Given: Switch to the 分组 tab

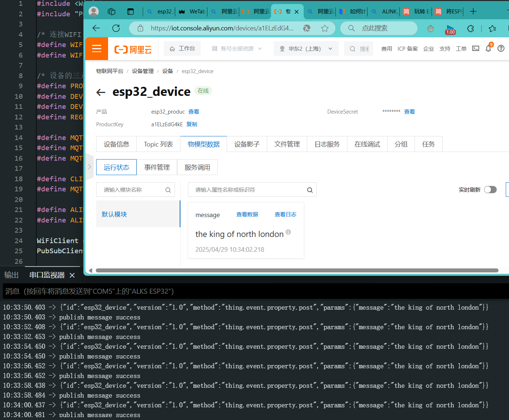Looking at the screenshot, I should tap(401, 144).
